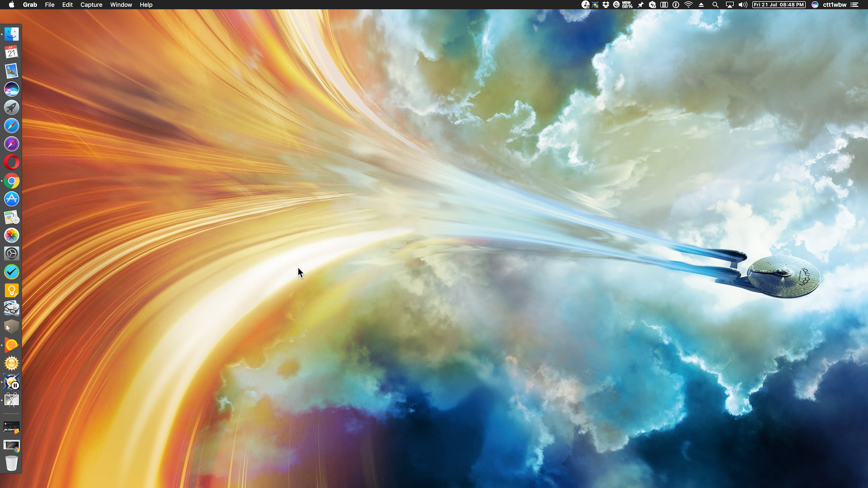Open the brown box with star app
This screenshot has width=868, height=488.
pyautogui.click(x=11, y=327)
